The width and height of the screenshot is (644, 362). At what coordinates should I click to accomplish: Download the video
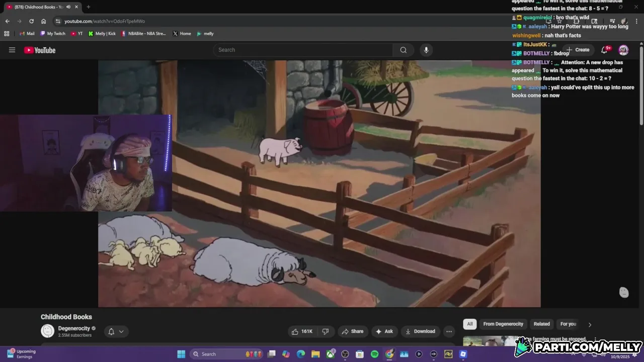coord(420,331)
